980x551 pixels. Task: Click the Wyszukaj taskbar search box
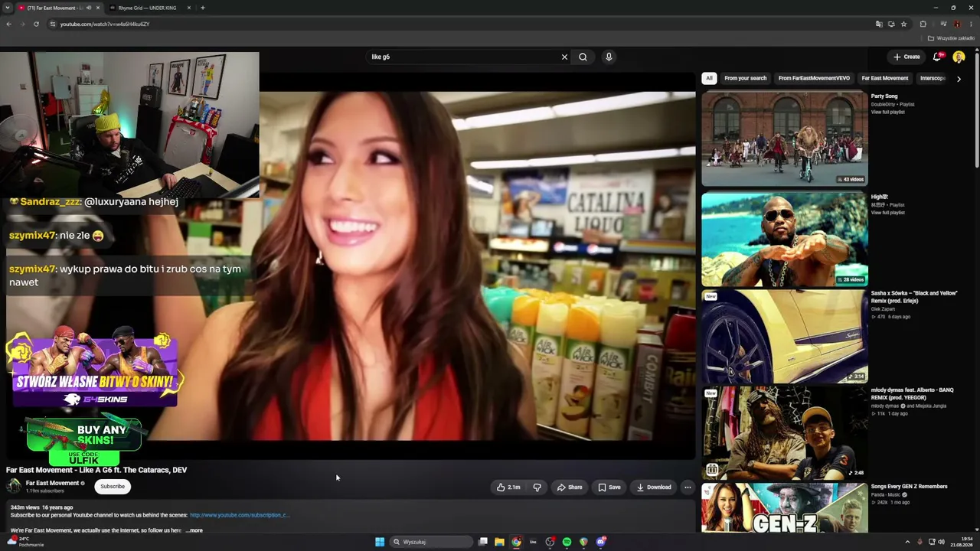[431, 542]
